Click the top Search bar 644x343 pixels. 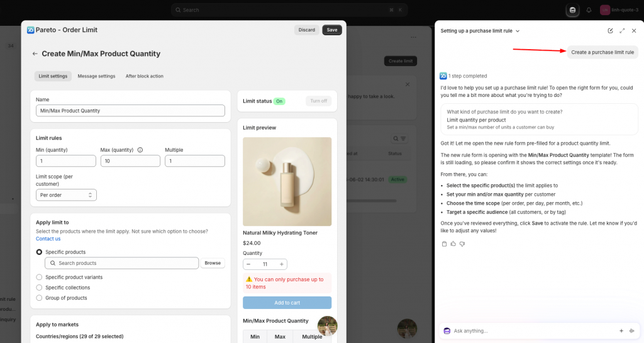(289, 10)
